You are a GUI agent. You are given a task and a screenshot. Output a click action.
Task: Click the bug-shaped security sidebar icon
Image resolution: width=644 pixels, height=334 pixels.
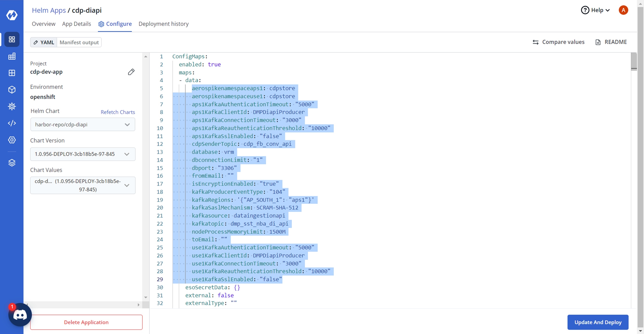12,106
